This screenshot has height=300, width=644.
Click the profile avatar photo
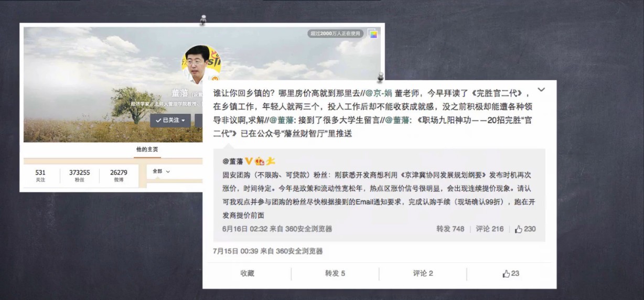[x=201, y=65]
